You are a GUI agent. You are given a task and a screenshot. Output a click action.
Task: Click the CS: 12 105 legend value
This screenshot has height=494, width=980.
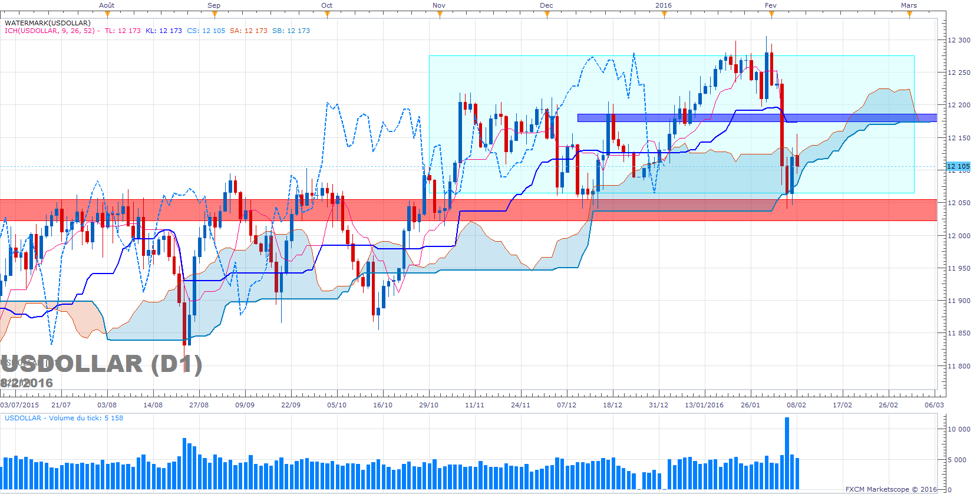[x=206, y=31]
